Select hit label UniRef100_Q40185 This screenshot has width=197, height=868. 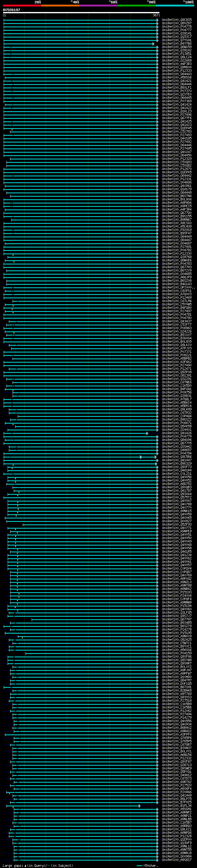(x=176, y=139)
